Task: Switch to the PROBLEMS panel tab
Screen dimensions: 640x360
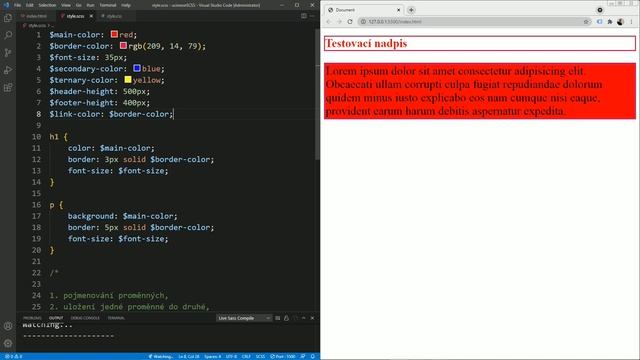Action: tap(32, 318)
